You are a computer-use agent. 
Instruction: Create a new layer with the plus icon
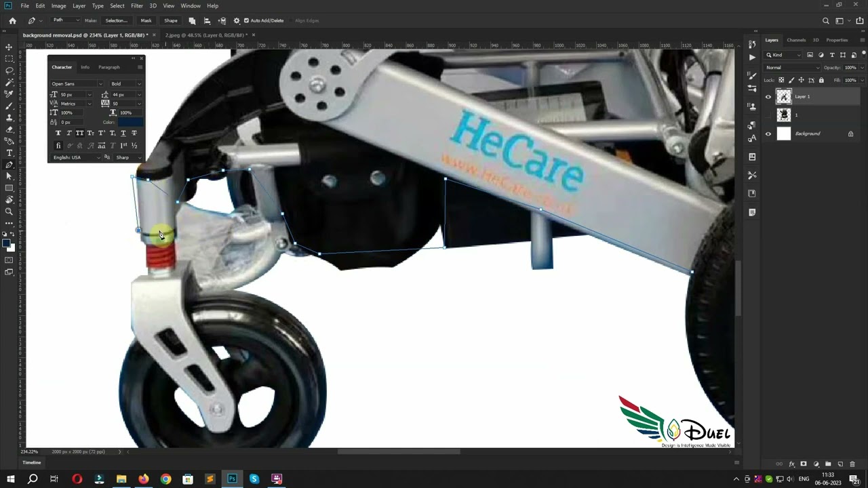(x=840, y=464)
